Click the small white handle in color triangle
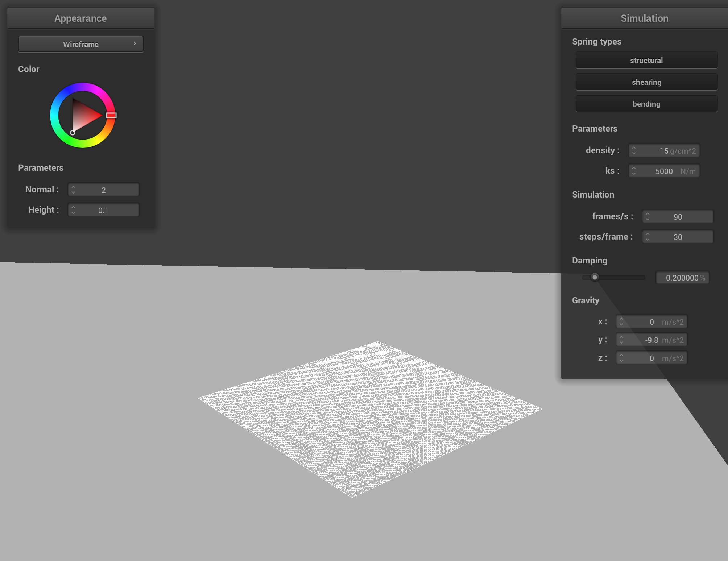 (x=73, y=133)
